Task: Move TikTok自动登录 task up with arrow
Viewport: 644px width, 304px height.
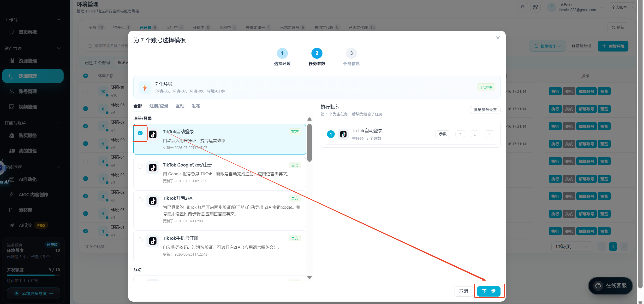Action: pyautogui.click(x=460, y=134)
